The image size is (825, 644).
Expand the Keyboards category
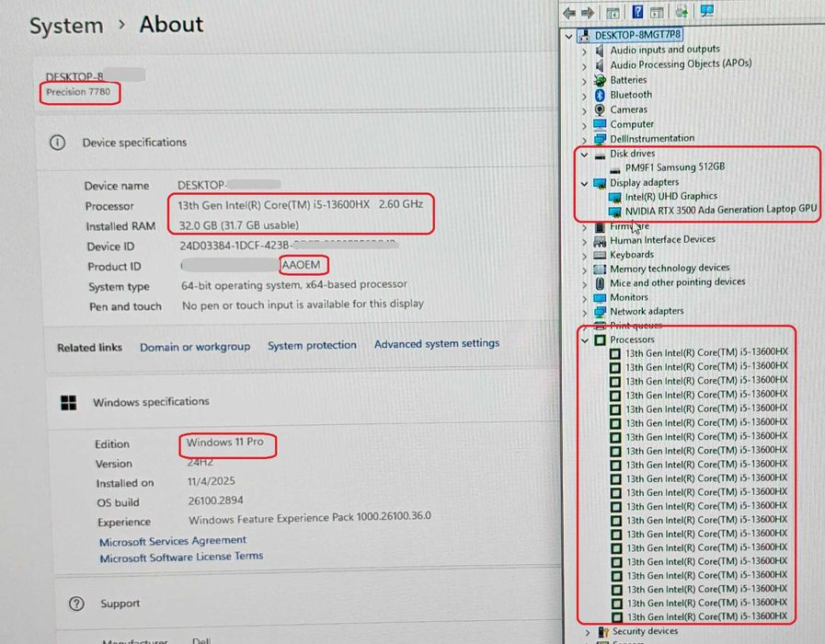click(585, 257)
